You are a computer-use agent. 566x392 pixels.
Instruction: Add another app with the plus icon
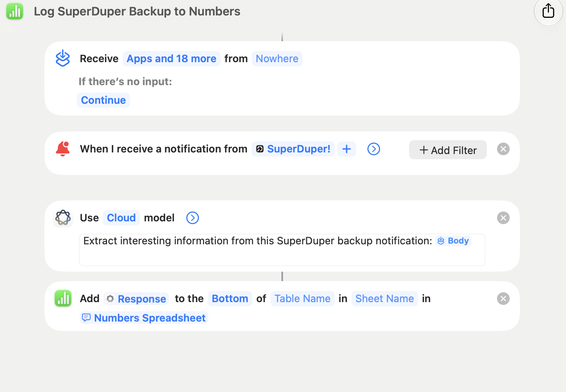[x=346, y=149]
